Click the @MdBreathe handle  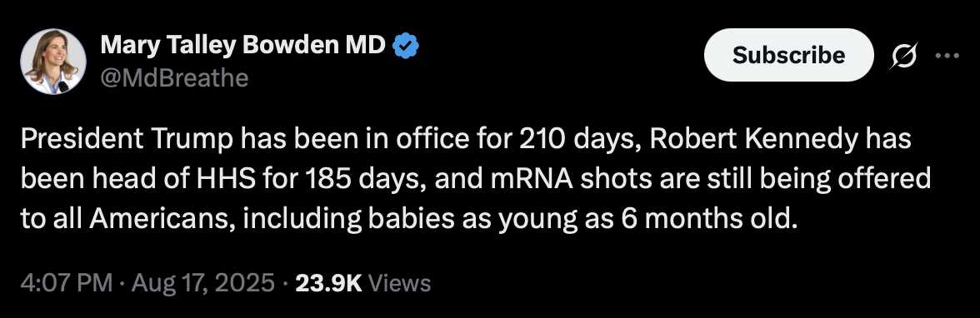coord(174,78)
